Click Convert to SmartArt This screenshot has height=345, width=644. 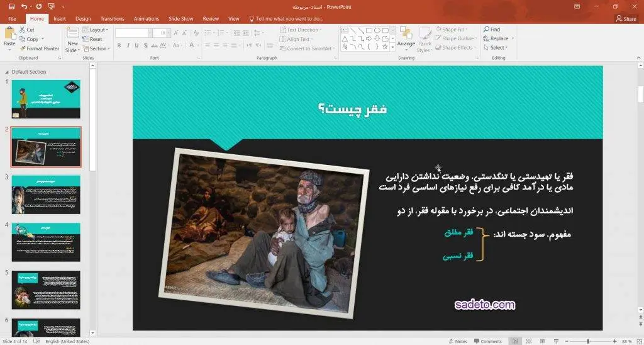307,48
